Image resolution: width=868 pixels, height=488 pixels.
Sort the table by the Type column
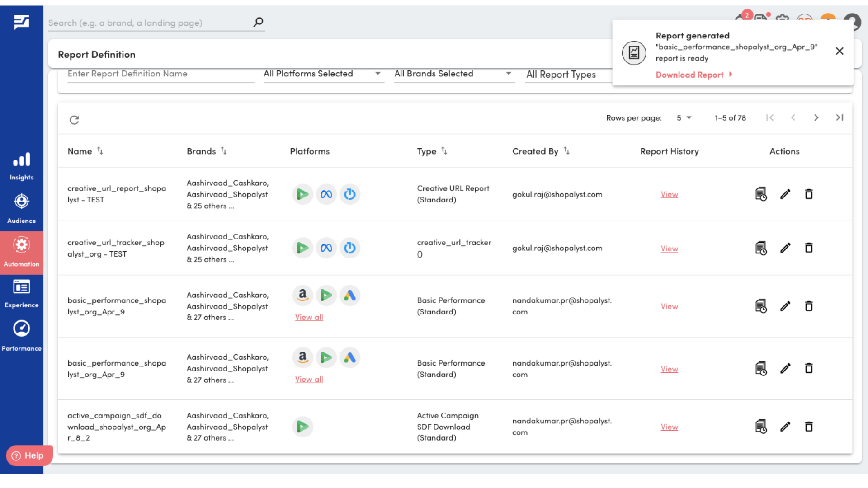point(444,151)
